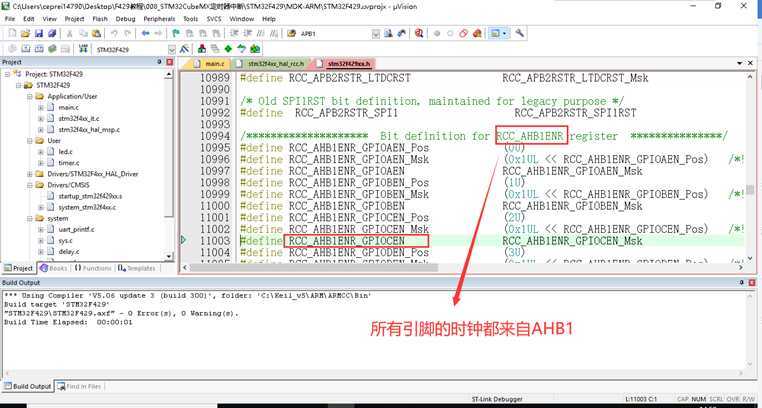Close the Build Output panel
This screenshot has height=408, width=762.
[x=752, y=282]
